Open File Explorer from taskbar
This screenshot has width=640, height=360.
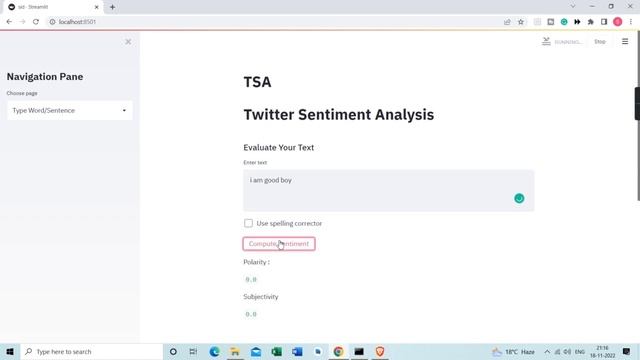coord(235,351)
